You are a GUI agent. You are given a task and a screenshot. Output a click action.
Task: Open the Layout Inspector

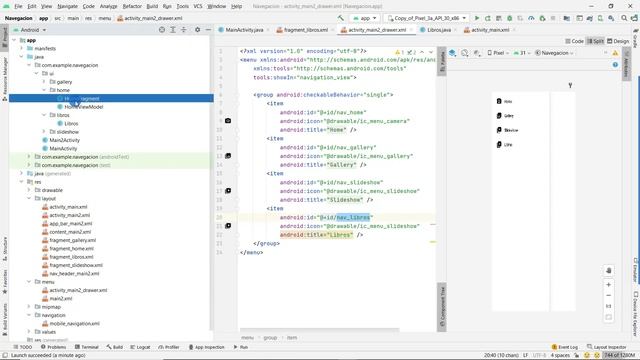(x=607, y=347)
